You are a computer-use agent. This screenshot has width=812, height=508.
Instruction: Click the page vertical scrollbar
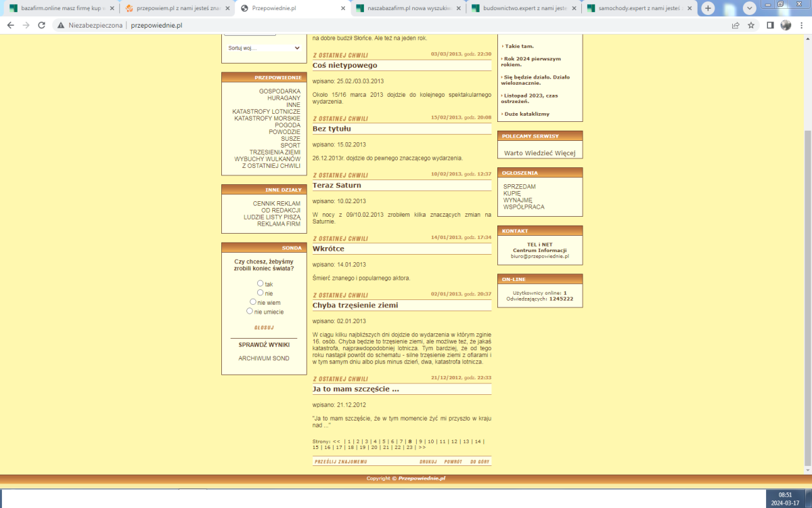807,271
